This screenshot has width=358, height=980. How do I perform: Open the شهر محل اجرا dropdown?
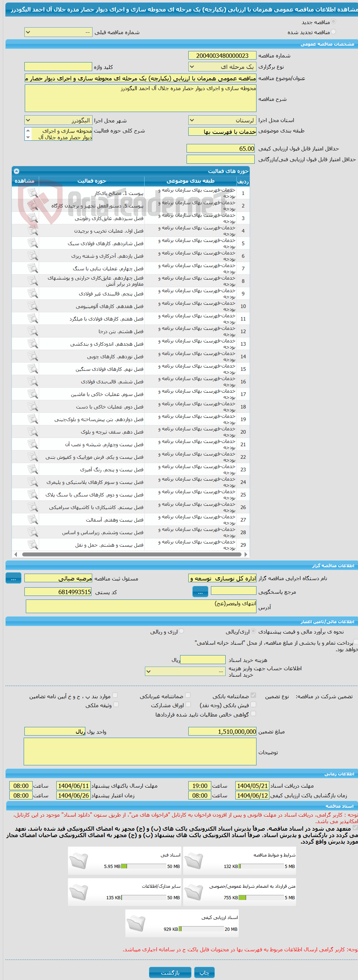click(58, 120)
